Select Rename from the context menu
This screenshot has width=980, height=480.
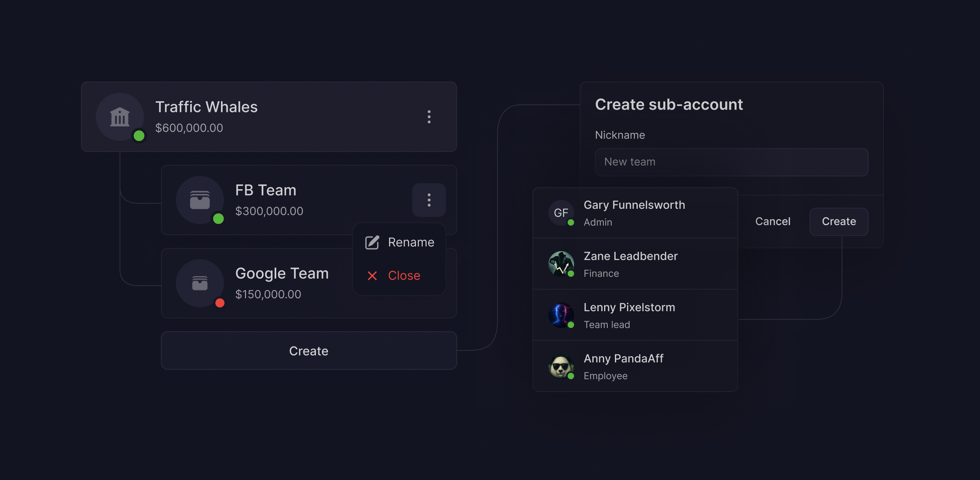[411, 242]
